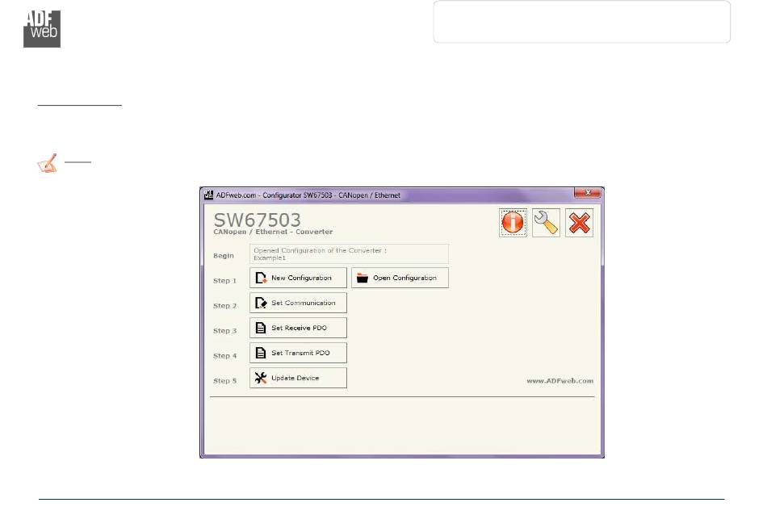Open settings with the wrench icon
This screenshot has width=767, height=532.
point(546,223)
